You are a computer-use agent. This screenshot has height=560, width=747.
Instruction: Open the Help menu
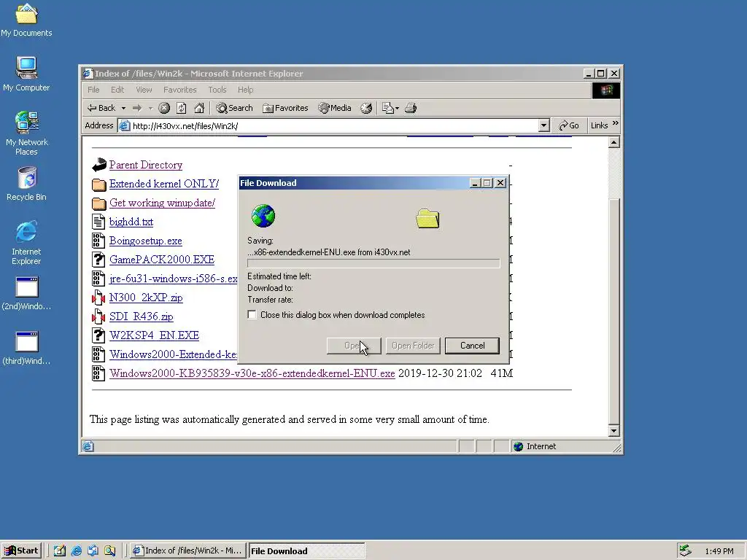click(x=245, y=90)
